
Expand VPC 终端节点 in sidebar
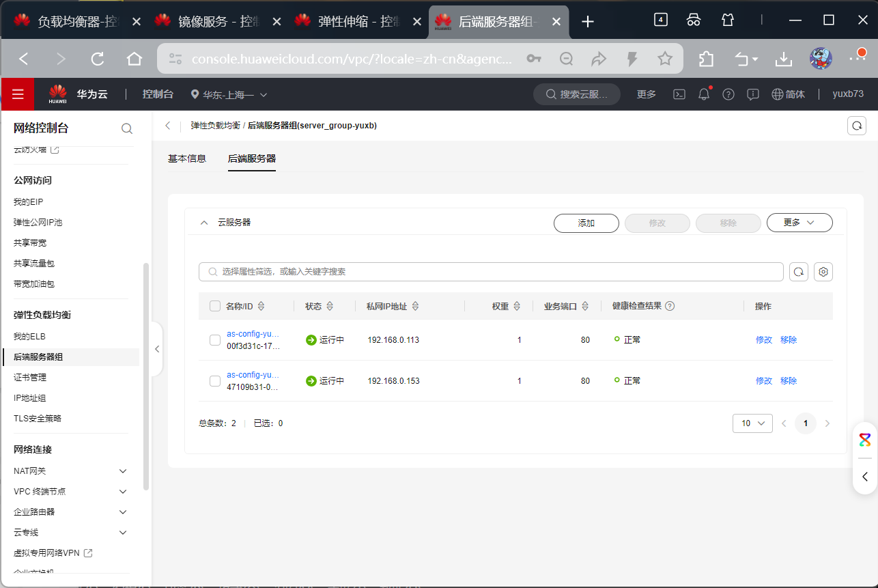(x=123, y=492)
